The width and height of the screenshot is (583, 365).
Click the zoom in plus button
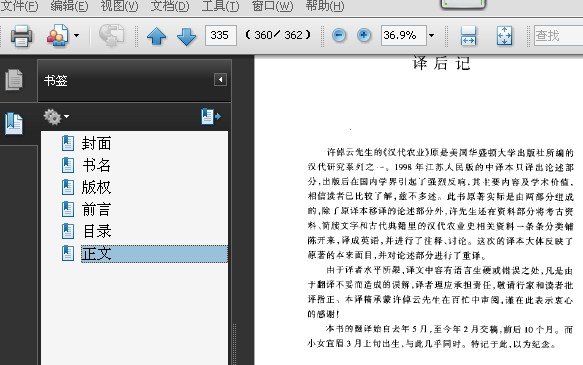[364, 35]
